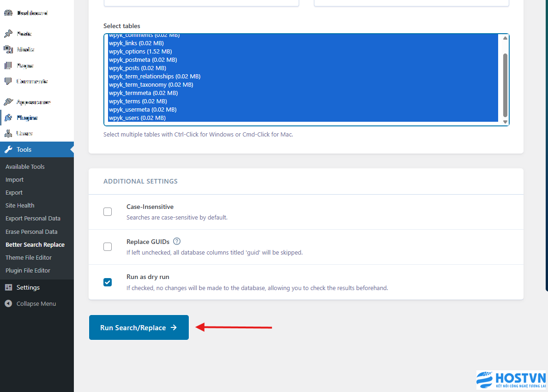Select wpyk_options table in the list
The image size is (548, 392).
click(x=140, y=52)
